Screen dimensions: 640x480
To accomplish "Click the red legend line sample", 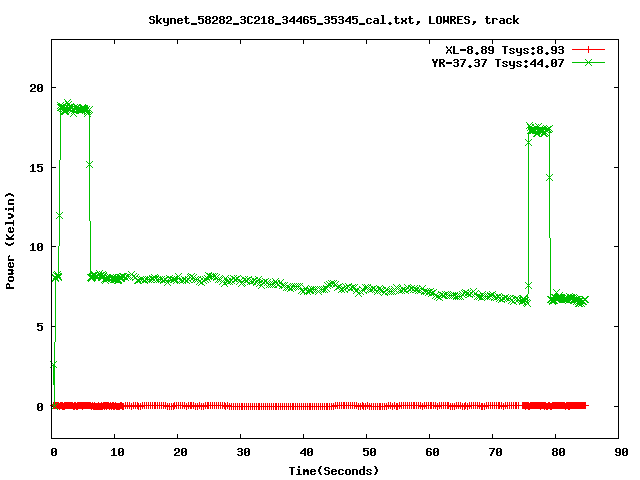I will pos(588,50).
